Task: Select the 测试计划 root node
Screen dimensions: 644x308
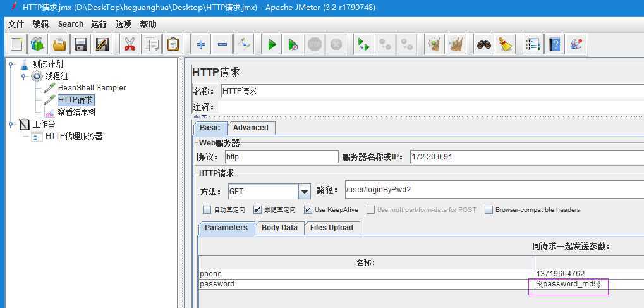Action: [x=47, y=64]
